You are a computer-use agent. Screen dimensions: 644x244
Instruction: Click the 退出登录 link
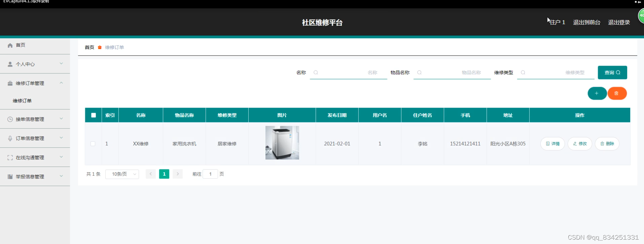[619, 22]
